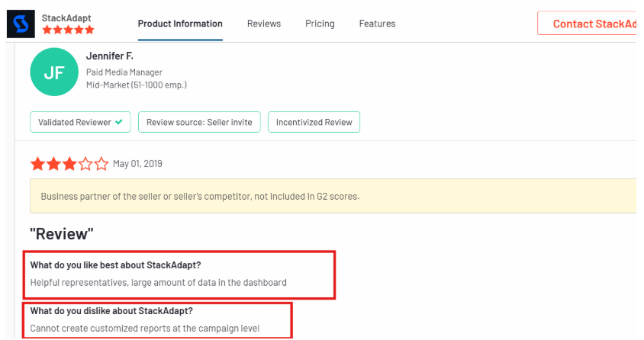644x340 pixels.
Task: Click the StackAdapt five-star rating in header
Action: point(68,30)
